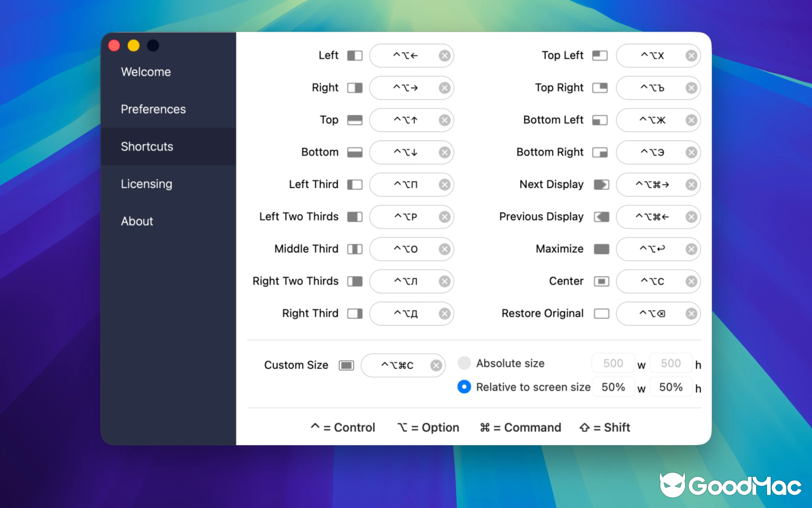Select the Relative to screen size option
812x508 pixels.
tap(464, 387)
